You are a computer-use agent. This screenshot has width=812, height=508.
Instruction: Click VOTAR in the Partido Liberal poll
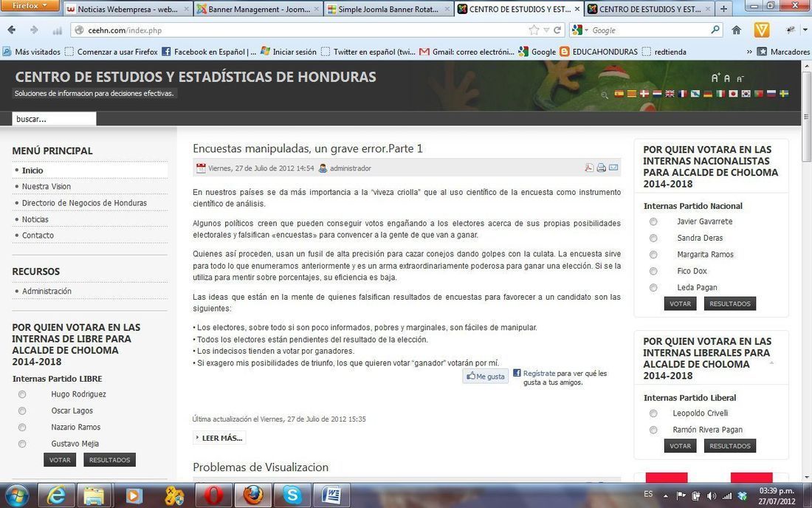pos(680,446)
